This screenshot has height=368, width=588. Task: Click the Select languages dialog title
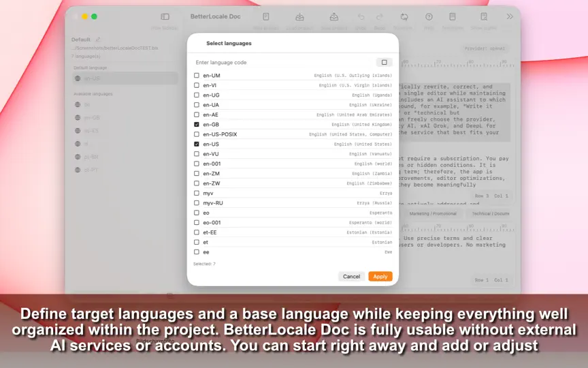click(x=229, y=43)
